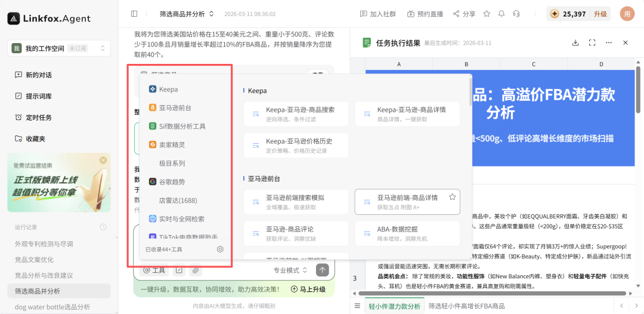Click next sheet arrow

[x=635, y=306]
